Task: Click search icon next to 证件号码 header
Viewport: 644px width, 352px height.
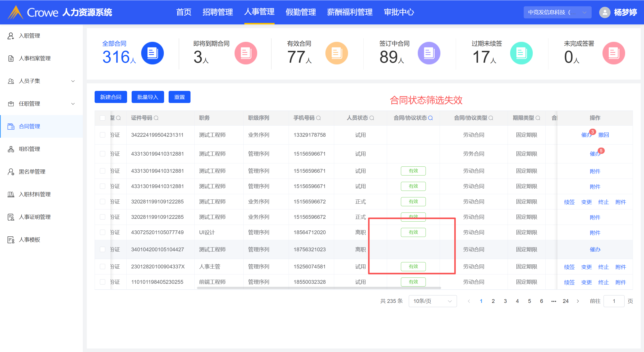Action: point(156,118)
